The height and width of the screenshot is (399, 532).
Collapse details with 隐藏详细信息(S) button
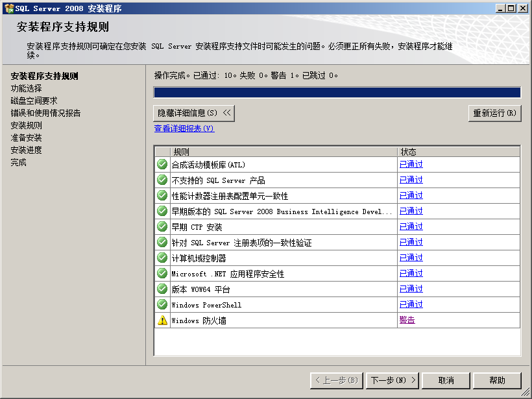pyautogui.click(x=194, y=113)
